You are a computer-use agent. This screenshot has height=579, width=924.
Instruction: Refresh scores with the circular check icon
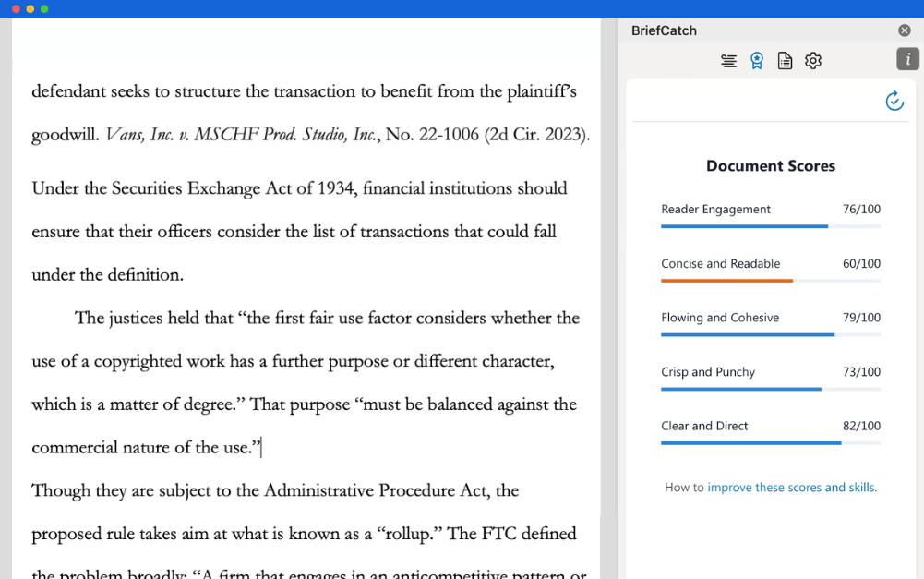click(894, 102)
